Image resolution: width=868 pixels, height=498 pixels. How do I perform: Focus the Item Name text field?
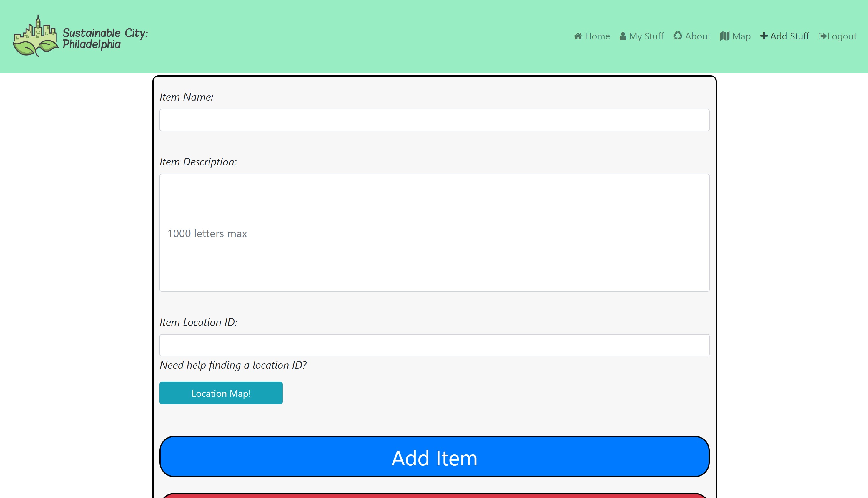tap(434, 120)
